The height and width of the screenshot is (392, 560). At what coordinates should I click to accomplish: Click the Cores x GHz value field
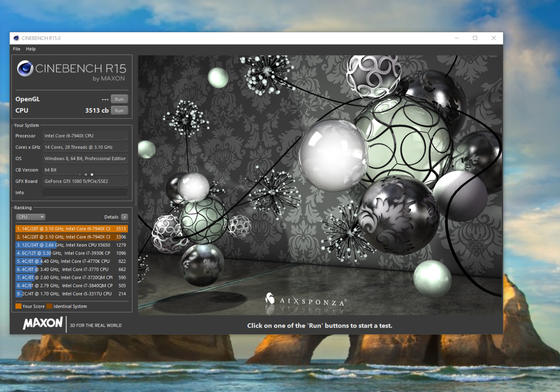coord(85,147)
